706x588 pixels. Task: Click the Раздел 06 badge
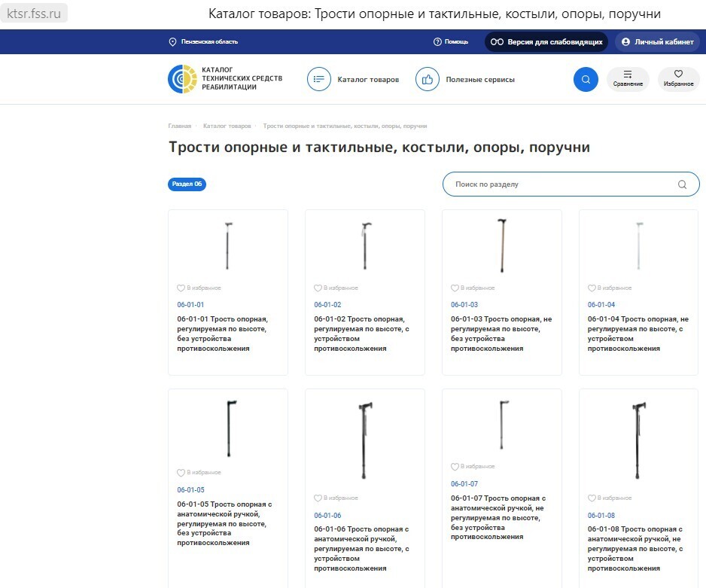click(x=187, y=184)
